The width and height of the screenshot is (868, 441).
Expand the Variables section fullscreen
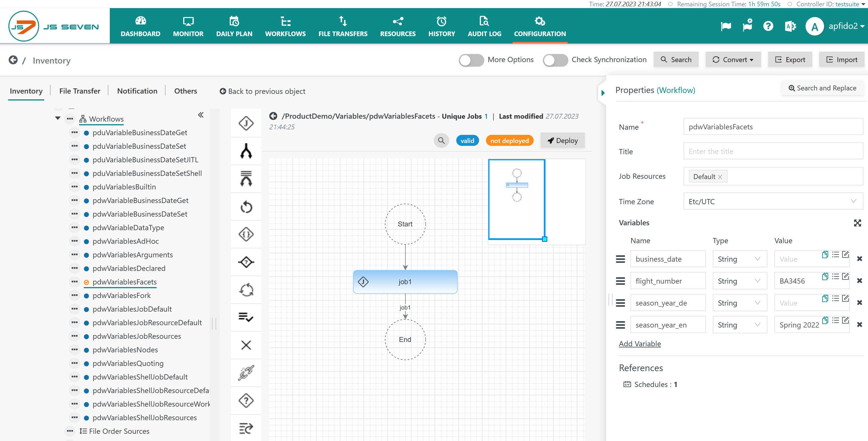(x=857, y=223)
